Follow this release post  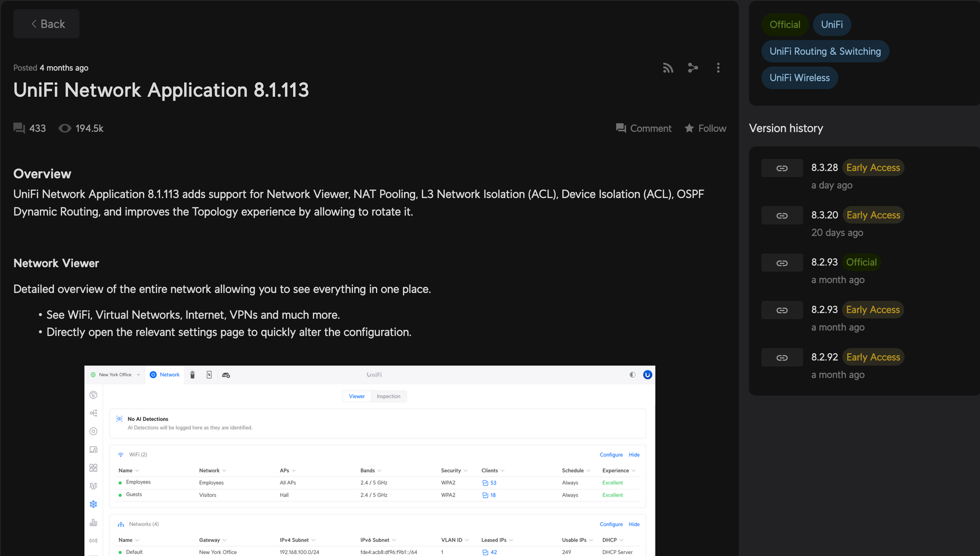tap(705, 128)
